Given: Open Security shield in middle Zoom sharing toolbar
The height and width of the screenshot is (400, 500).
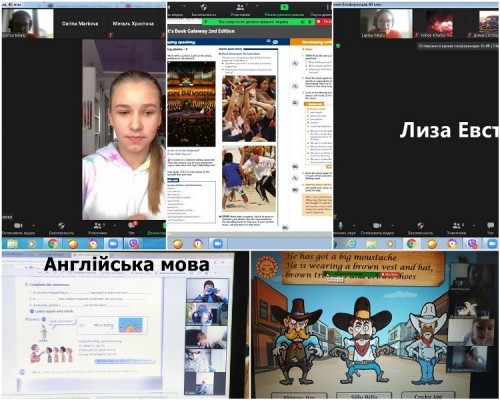Looking at the screenshot, I should click(x=204, y=10).
